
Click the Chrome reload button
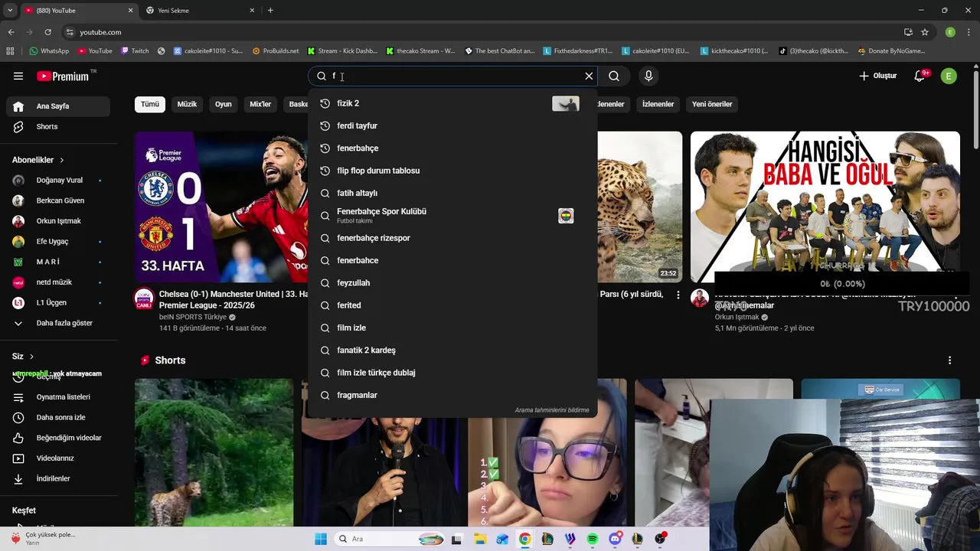coord(47,32)
